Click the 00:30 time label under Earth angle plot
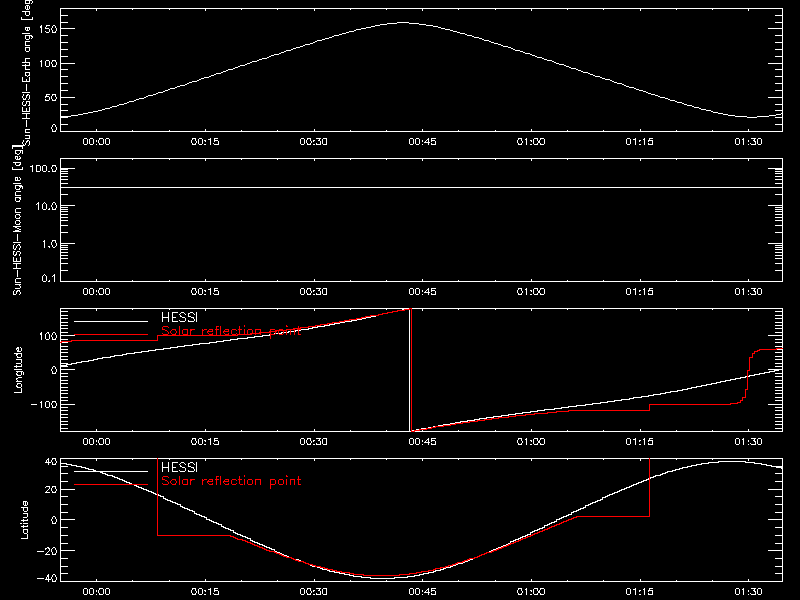 [314, 142]
